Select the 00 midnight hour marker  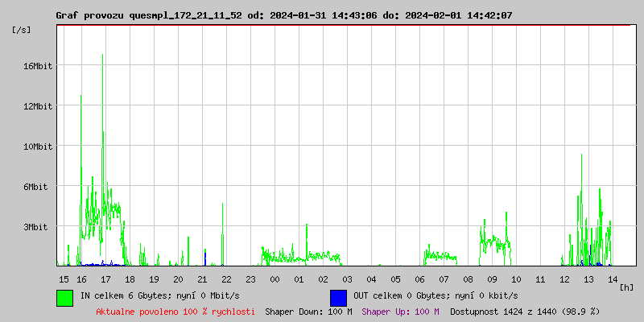(275, 279)
